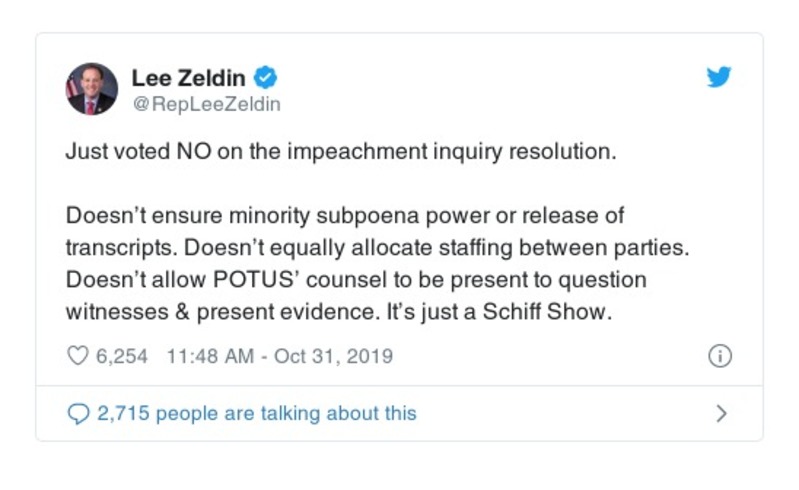
Task: Click the Twitter bird logo
Action: tap(719, 77)
